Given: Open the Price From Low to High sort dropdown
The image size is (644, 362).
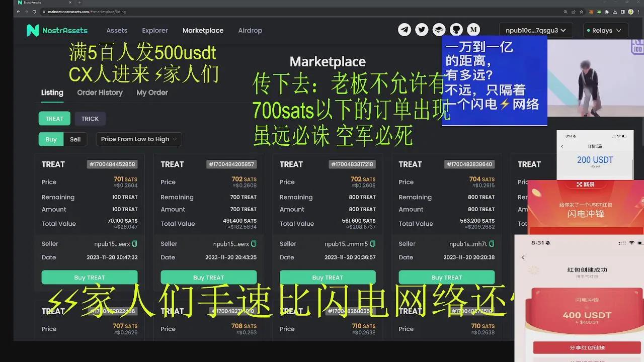Looking at the screenshot, I should 139,139.
